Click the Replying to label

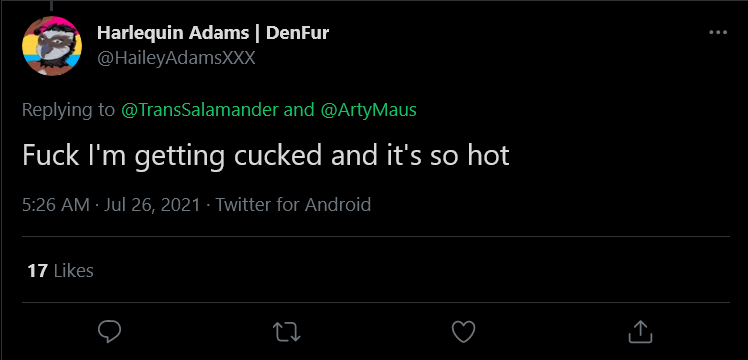click(x=69, y=111)
